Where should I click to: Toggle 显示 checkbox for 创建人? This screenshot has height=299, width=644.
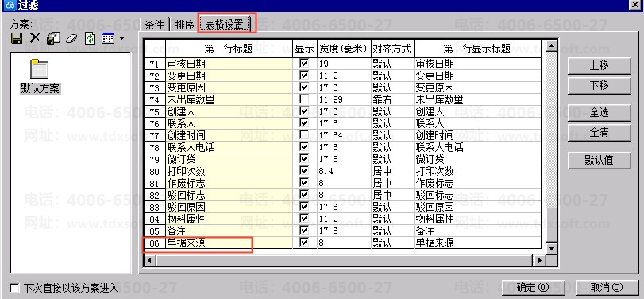[x=304, y=111]
